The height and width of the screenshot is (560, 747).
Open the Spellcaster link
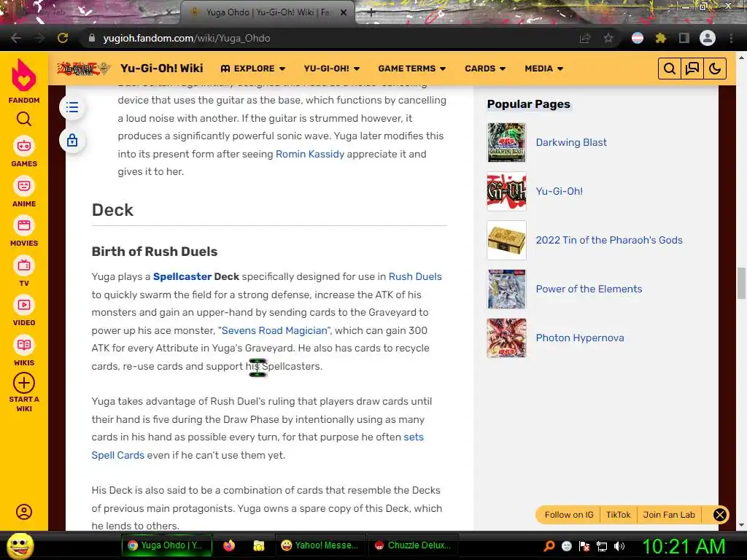click(182, 276)
